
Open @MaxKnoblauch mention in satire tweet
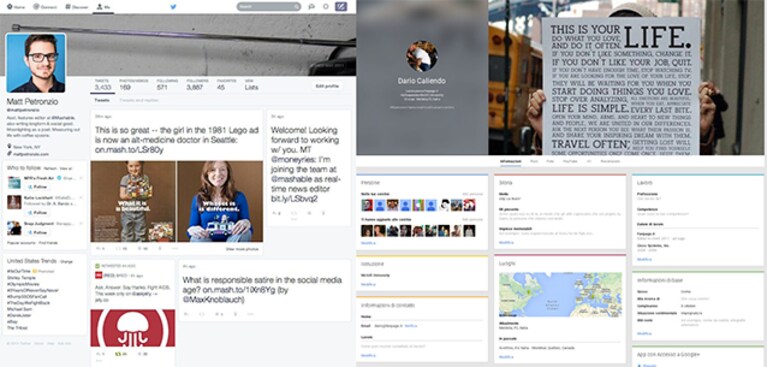(213, 299)
